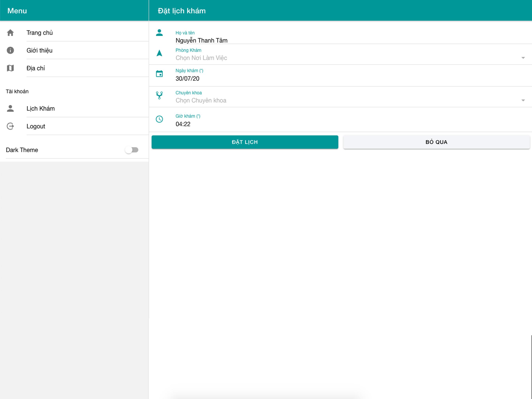Click the Phòng Khám label
Screen dimensions: 532x399
pos(188,50)
